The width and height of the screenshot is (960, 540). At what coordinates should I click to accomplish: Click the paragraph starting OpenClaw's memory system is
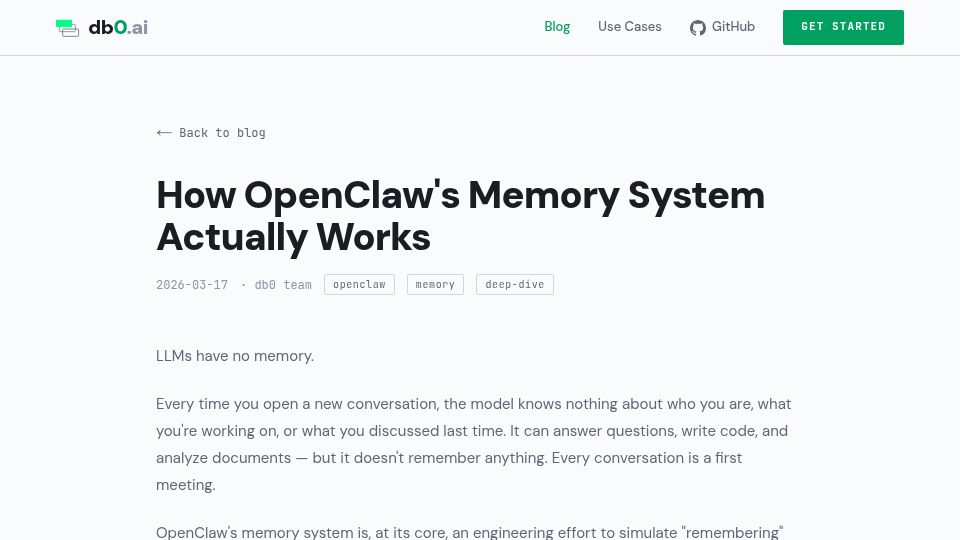pos(470,532)
